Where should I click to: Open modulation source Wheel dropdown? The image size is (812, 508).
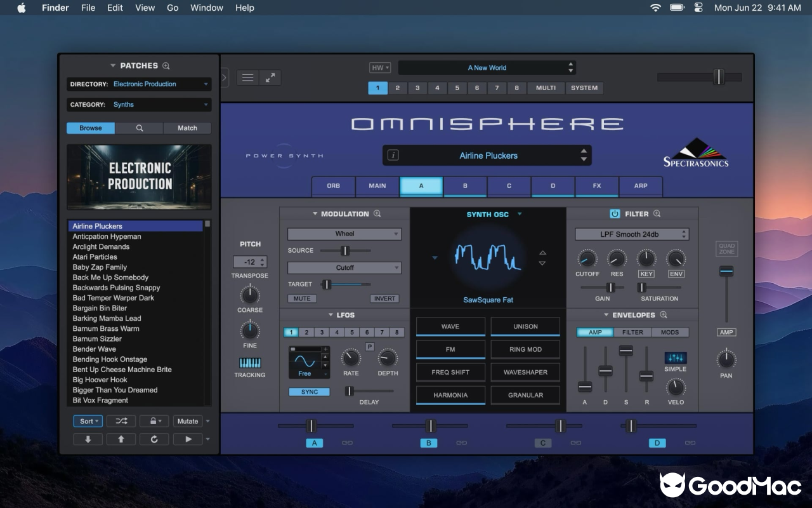pos(344,234)
